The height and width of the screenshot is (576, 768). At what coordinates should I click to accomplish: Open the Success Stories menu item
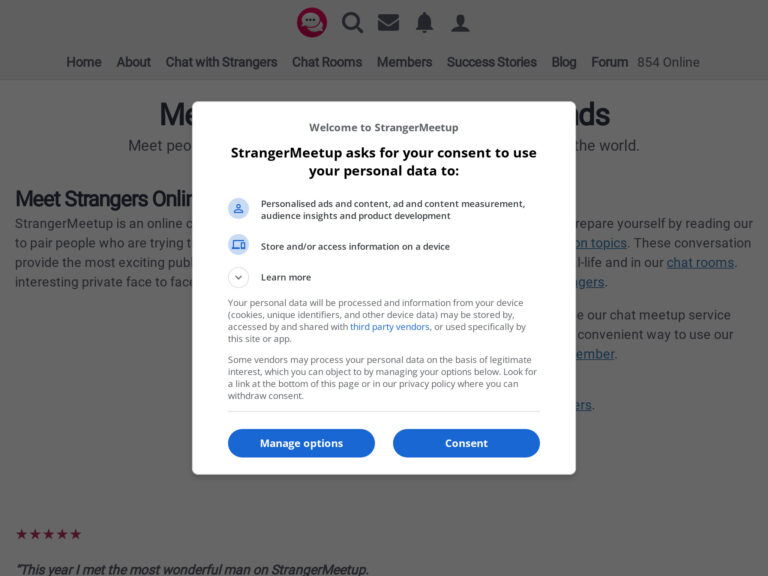(492, 62)
